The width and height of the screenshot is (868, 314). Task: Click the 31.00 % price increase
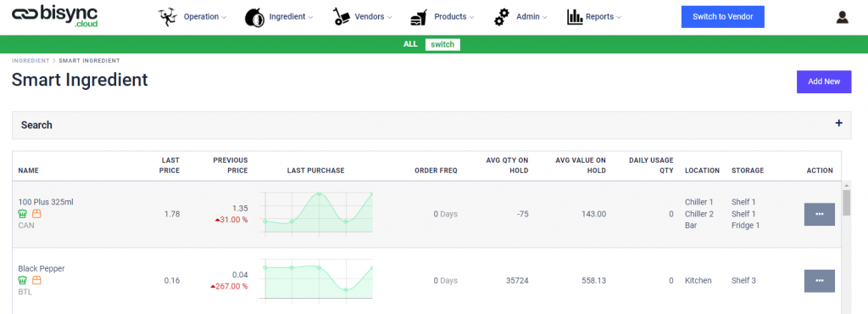coord(231,220)
